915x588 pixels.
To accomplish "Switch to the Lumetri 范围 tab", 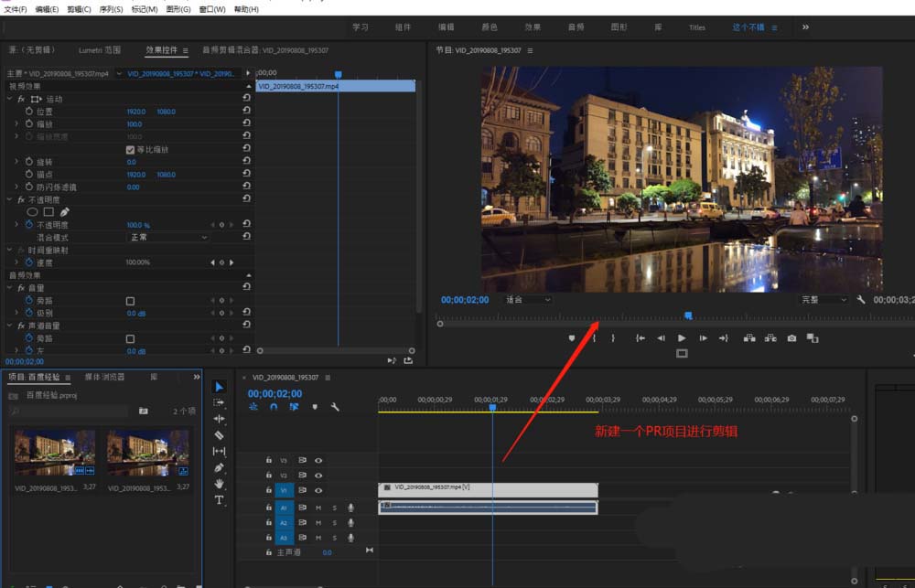I will (x=99, y=50).
